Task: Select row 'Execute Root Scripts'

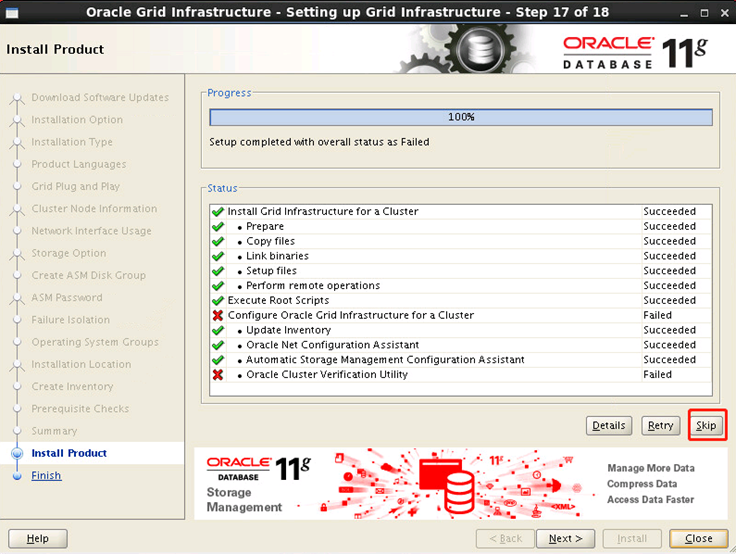Action: (461, 300)
